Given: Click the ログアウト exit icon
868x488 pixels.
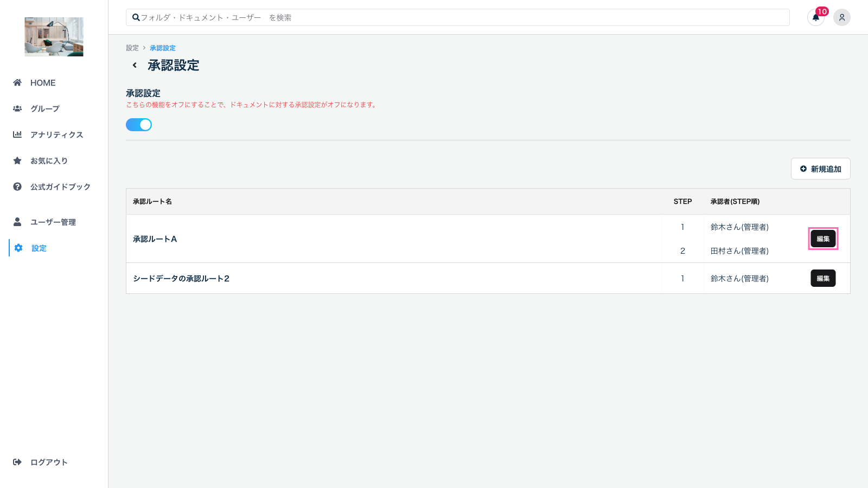Looking at the screenshot, I should [x=17, y=462].
